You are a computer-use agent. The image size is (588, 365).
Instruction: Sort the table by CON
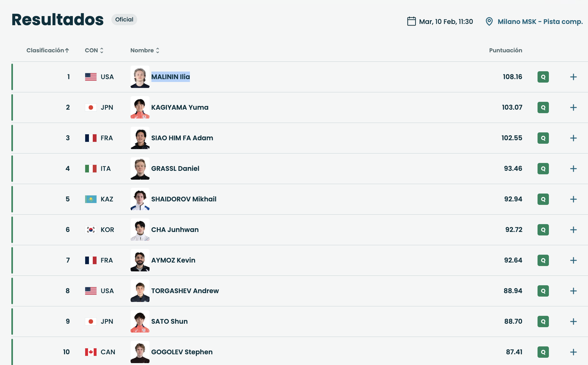94,50
